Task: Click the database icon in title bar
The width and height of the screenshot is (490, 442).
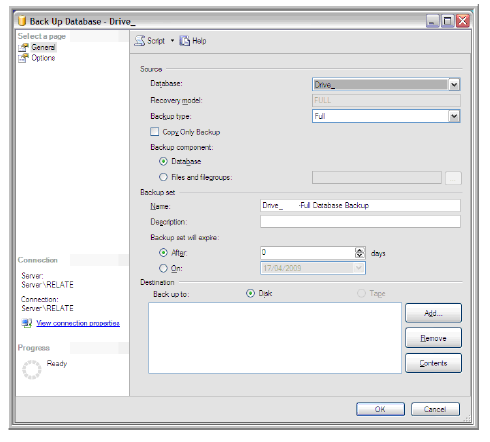Action: pos(22,21)
